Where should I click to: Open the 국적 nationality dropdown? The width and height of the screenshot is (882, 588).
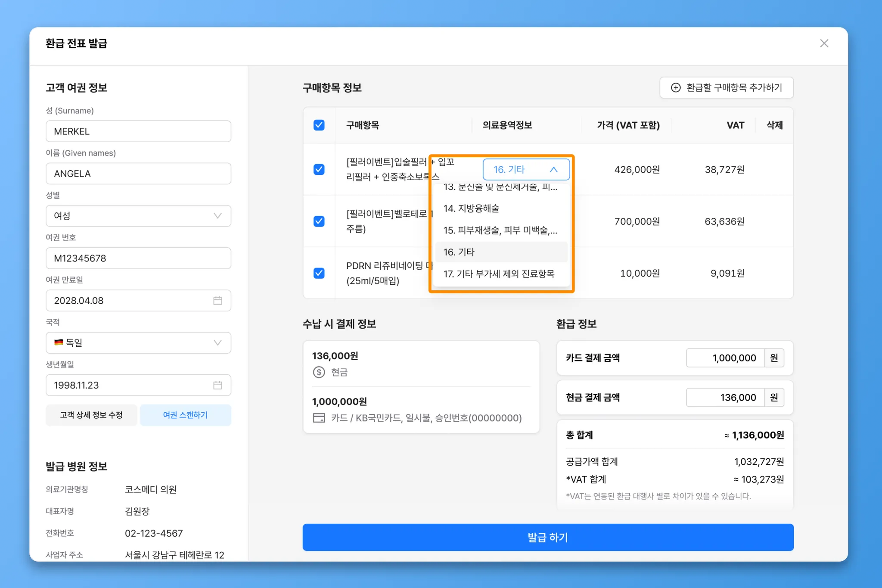(138, 342)
